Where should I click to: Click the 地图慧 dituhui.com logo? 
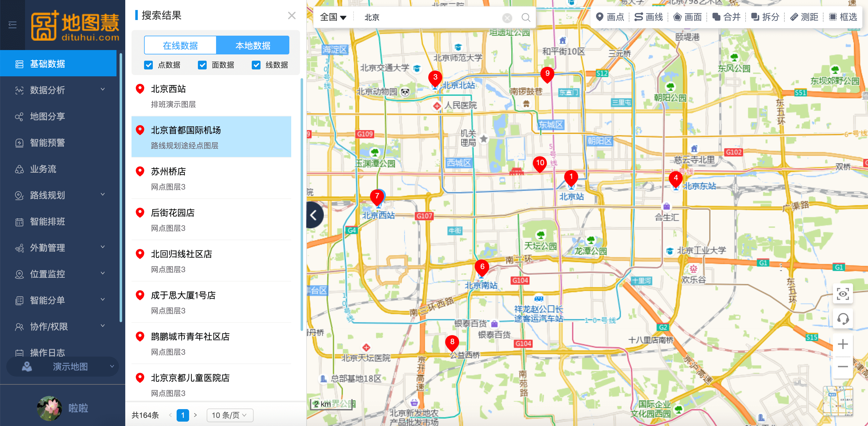(x=75, y=26)
